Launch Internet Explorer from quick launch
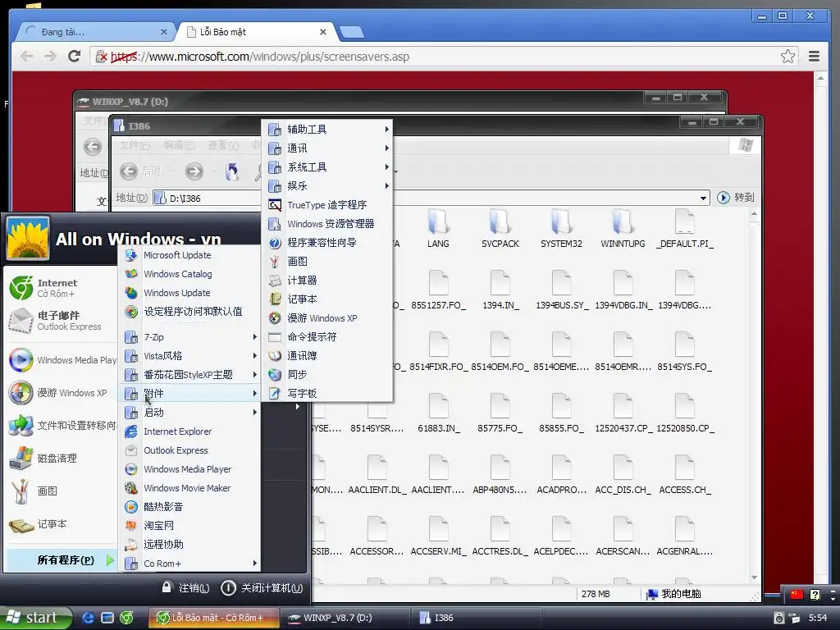This screenshot has width=840, height=630. pos(88,618)
